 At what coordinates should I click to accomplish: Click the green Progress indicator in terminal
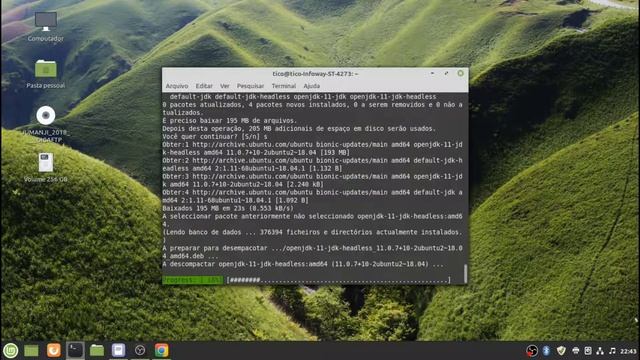[x=193, y=280]
